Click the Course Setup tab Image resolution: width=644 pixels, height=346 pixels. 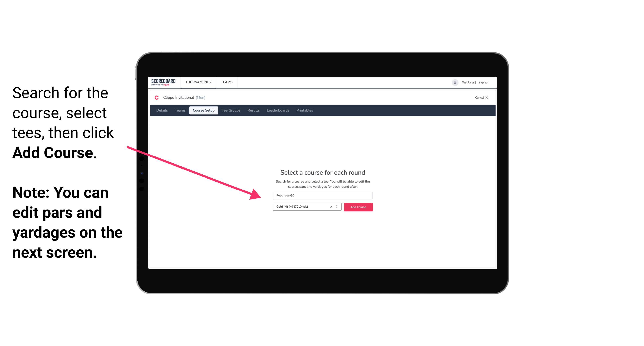tap(204, 110)
